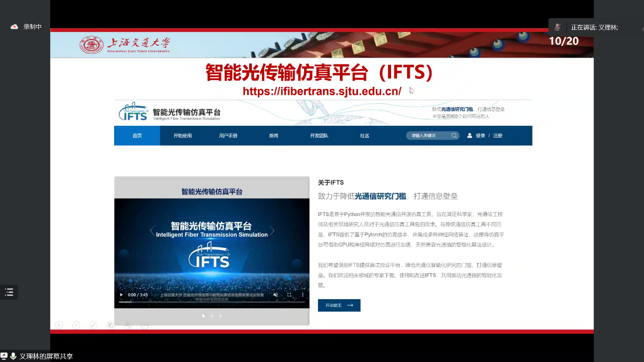
Task: Click the 登录 login link
Action: coord(480,135)
